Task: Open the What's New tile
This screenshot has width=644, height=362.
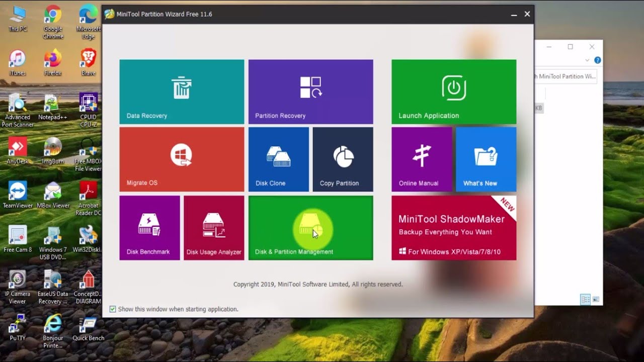Action: [x=486, y=159]
